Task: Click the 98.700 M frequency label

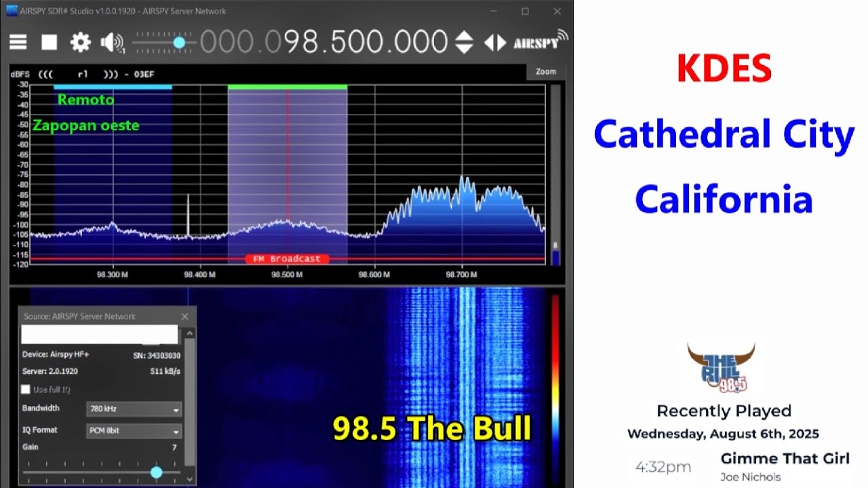Action: coord(462,274)
